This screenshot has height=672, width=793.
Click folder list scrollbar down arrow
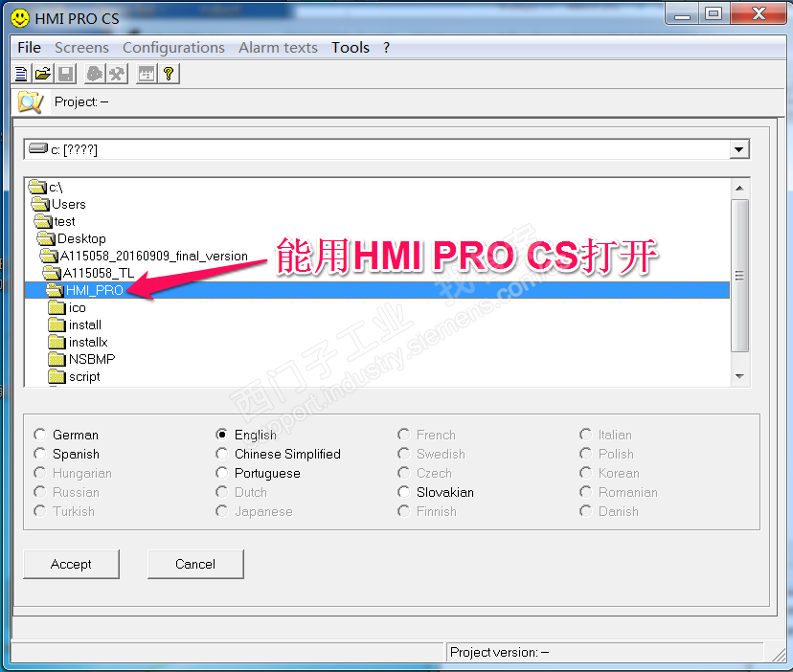coord(739,376)
